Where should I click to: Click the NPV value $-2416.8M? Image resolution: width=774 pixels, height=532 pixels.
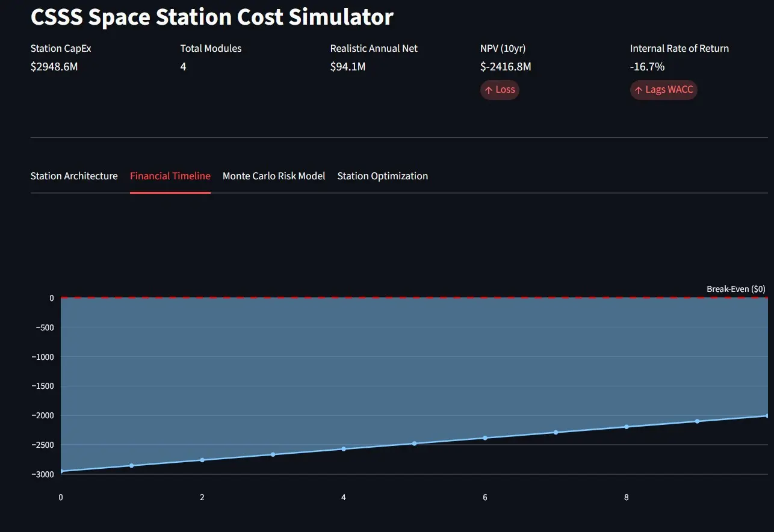click(506, 66)
